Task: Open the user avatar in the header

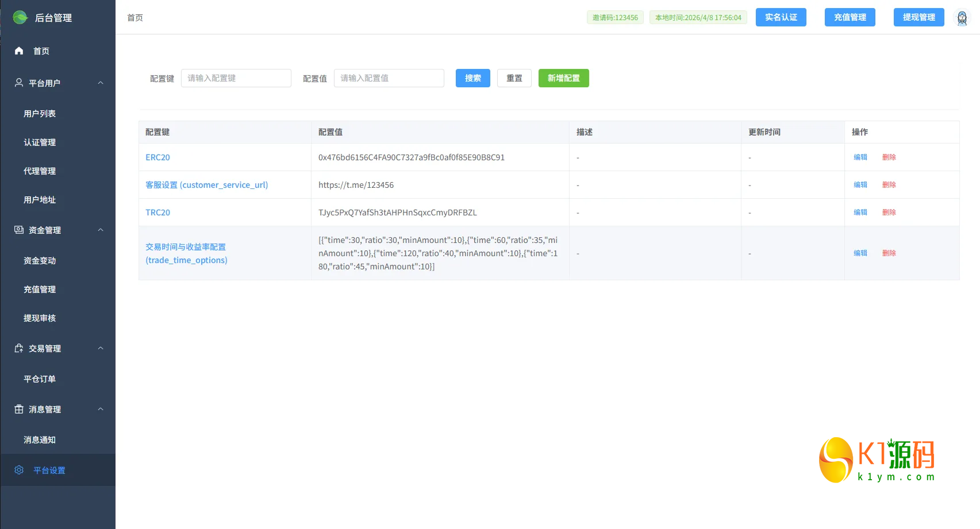Action: (x=962, y=17)
